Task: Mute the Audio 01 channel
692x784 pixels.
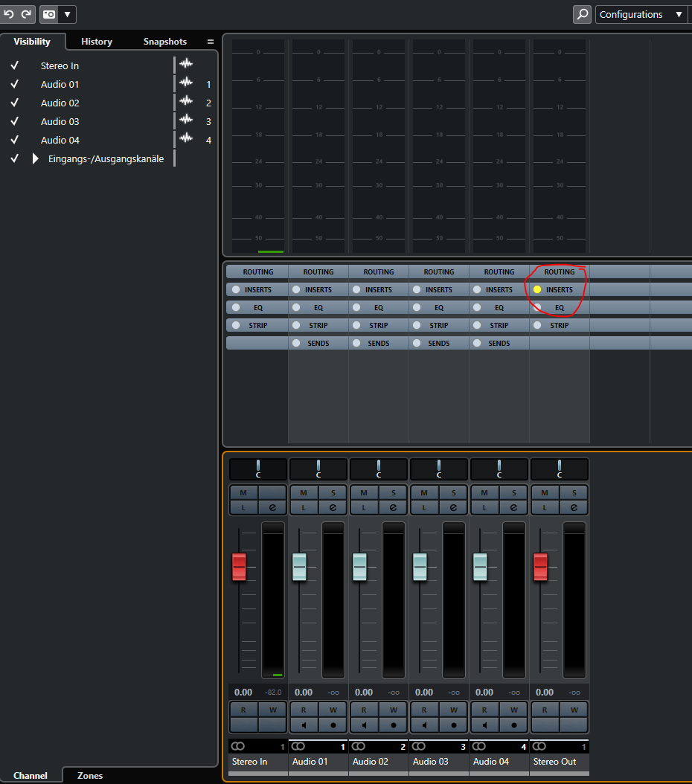Action: tap(304, 492)
